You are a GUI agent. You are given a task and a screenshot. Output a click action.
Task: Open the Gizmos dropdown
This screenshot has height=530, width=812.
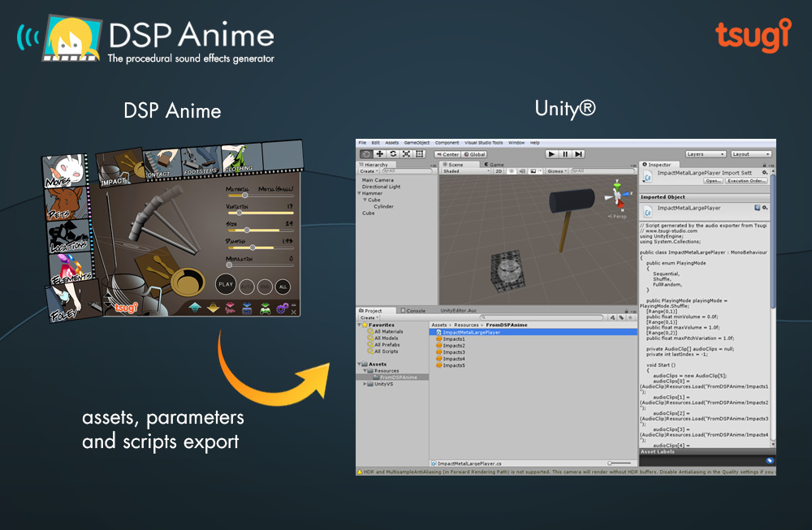(x=557, y=171)
